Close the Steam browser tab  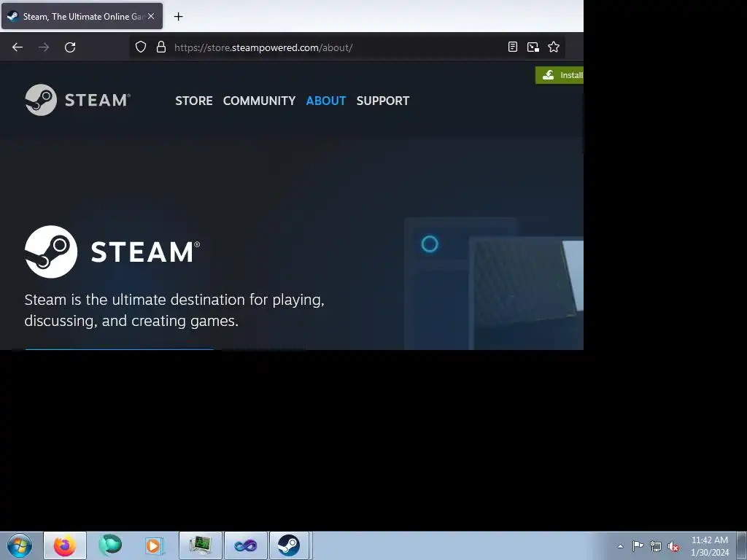(151, 16)
